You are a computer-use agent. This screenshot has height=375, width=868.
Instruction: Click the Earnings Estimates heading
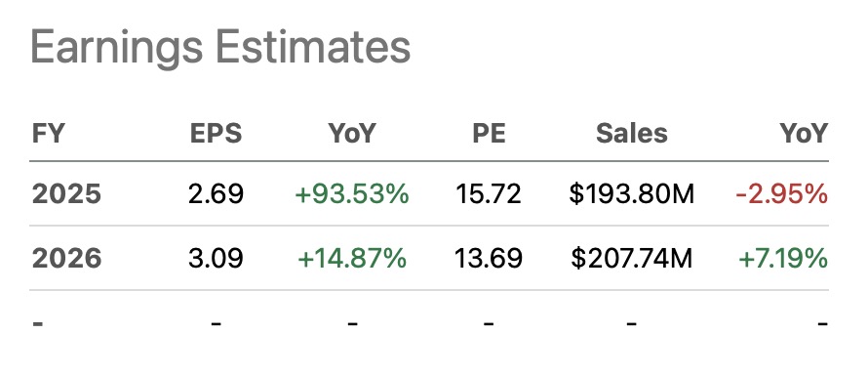tap(220, 49)
